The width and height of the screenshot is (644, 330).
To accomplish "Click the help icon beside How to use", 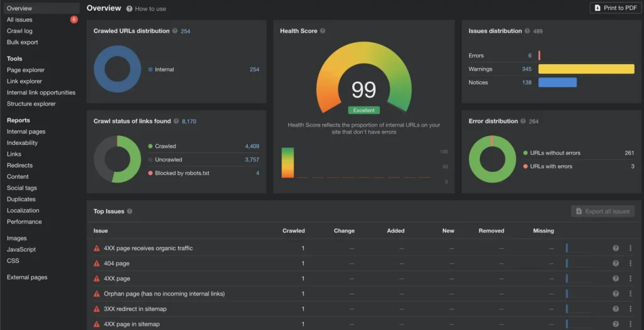I will pos(130,9).
